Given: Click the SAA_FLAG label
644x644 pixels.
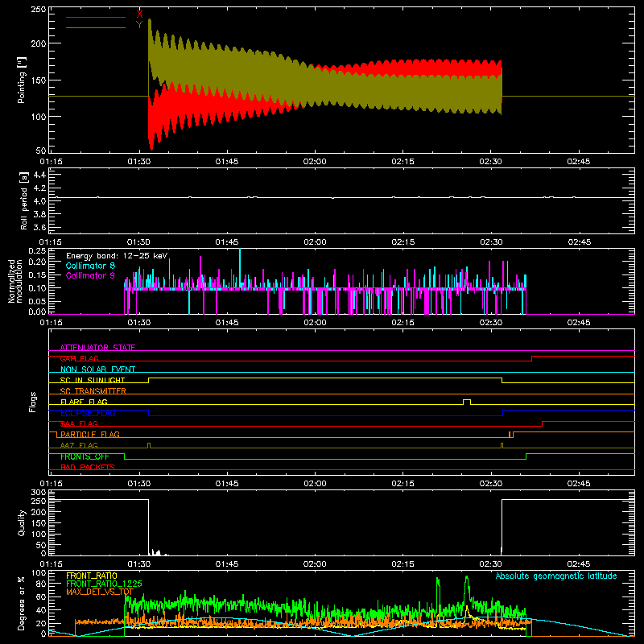Looking at the screenshot, I should (x=79, y=423).
